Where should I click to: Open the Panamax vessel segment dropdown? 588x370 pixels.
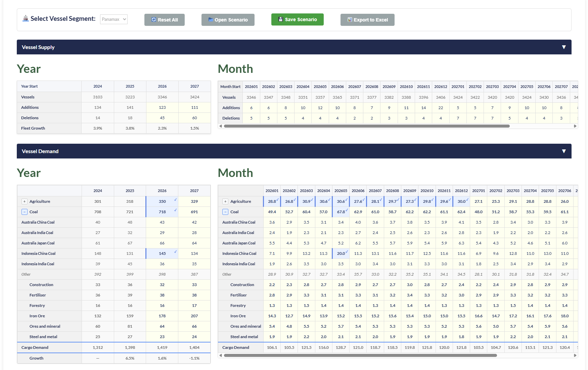[x=114, y=19]
